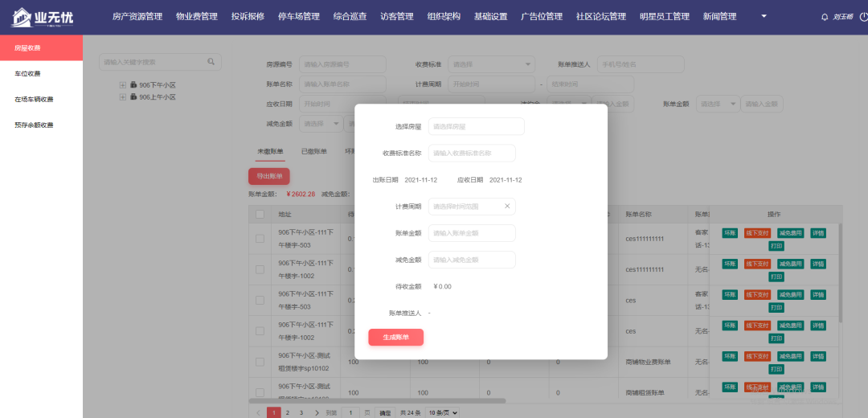Open 明星员工管理 menu
Viewport: 868px width, 418px height.
pos(665,17)
